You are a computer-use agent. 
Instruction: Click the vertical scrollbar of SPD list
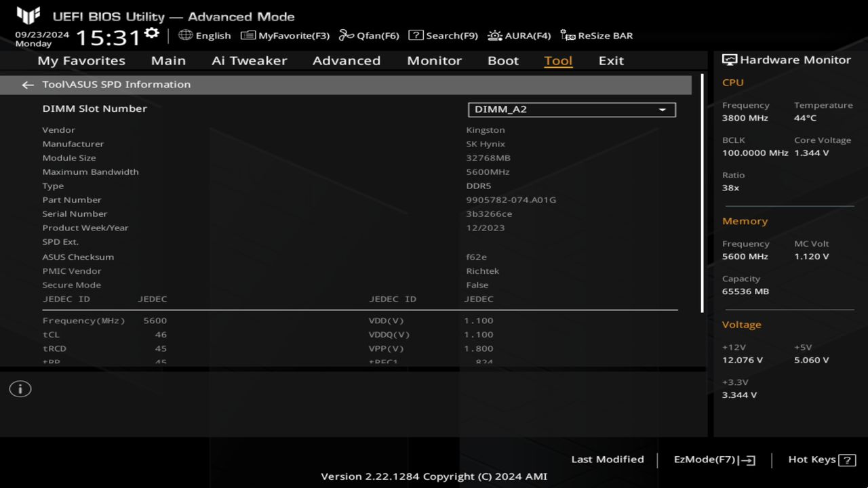(703, 193)
